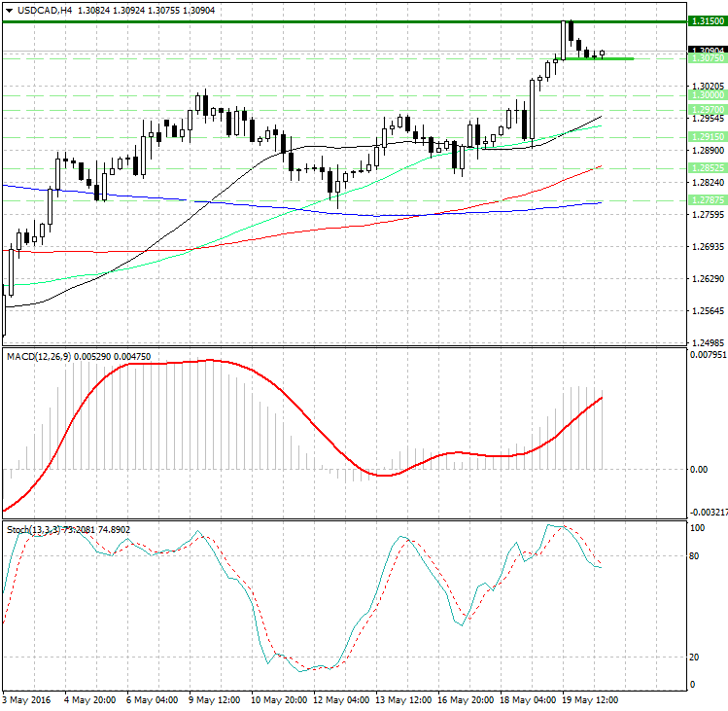Click the Stoch(13,3,3) indicator label

pos(39,529)
